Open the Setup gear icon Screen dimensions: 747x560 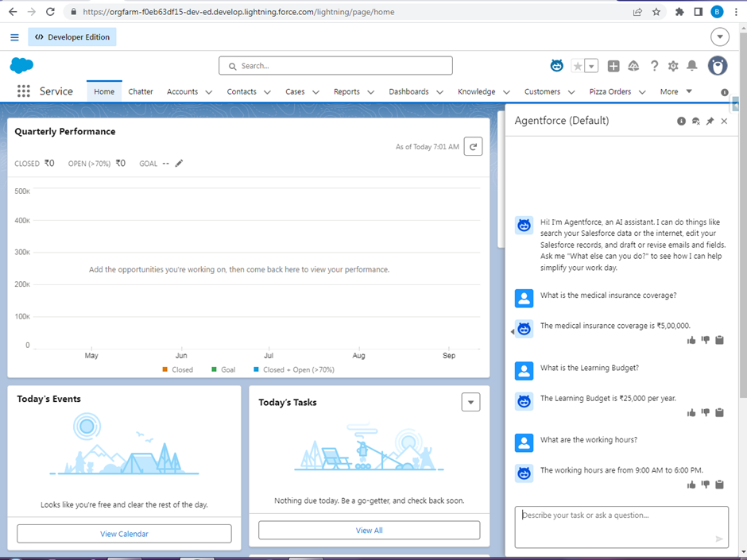672,66
